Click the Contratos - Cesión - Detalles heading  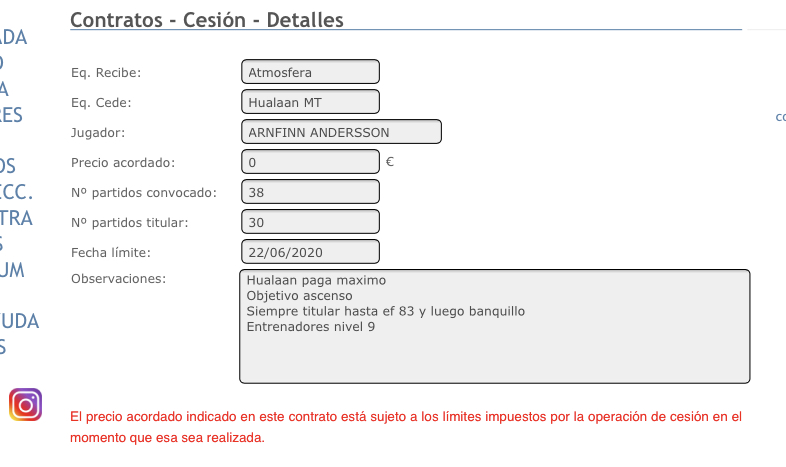pos(208,18)
